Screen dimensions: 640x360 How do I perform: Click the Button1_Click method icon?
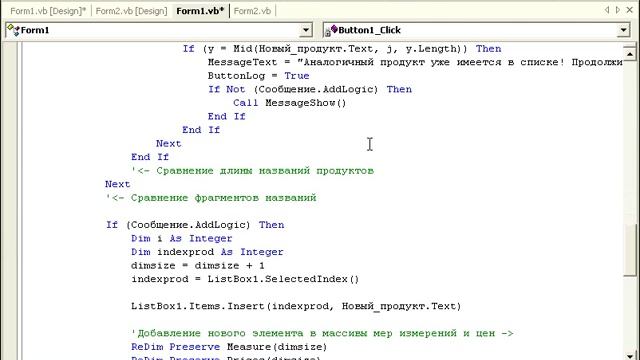click(x=331, y=30)
